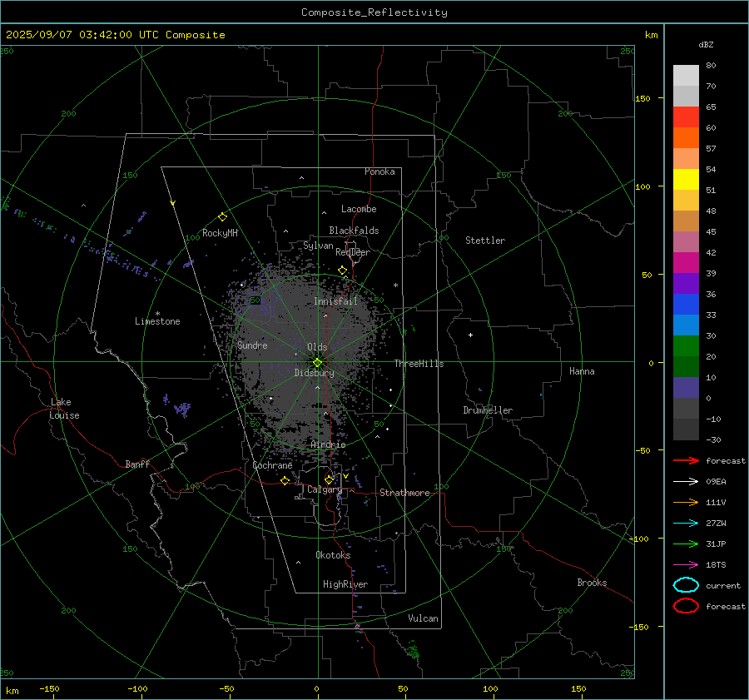Click the green echo cluster south of Vulcan
This screenshot has width=749, height=700.
coord(413,649)
